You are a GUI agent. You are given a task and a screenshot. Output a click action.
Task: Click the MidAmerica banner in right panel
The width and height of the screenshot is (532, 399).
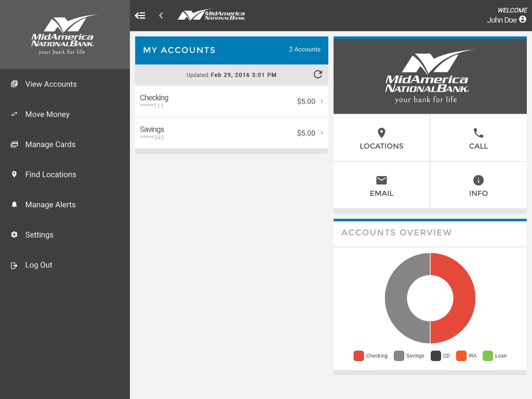(430, 76)
